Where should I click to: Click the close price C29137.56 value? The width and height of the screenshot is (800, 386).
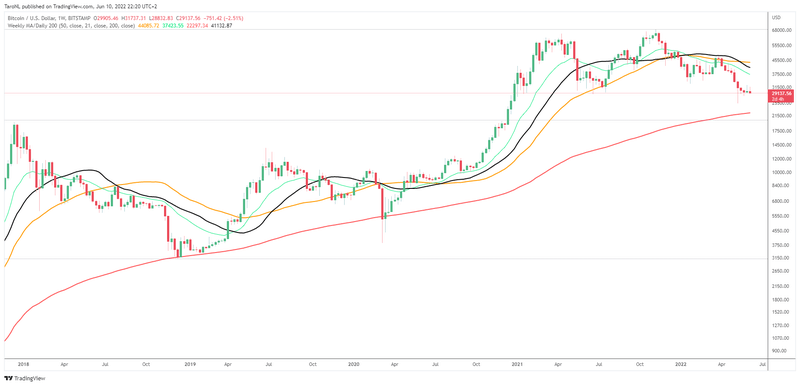coord(188,18)
